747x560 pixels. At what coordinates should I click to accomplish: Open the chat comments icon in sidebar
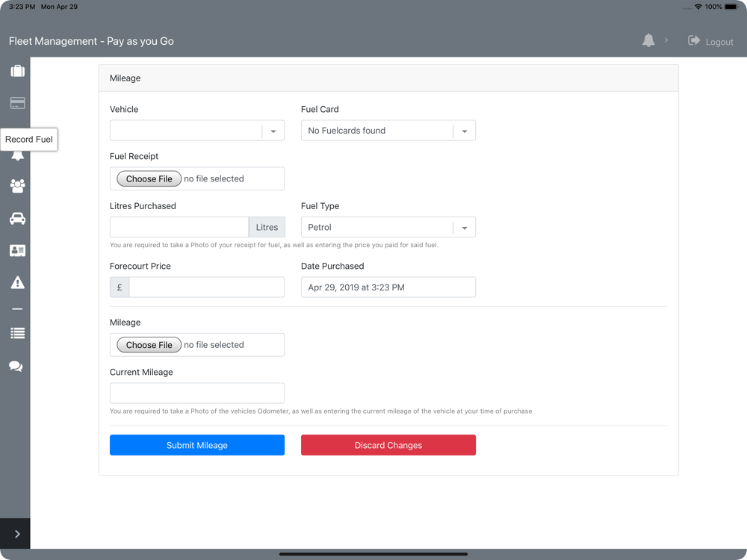coord(16,366)
